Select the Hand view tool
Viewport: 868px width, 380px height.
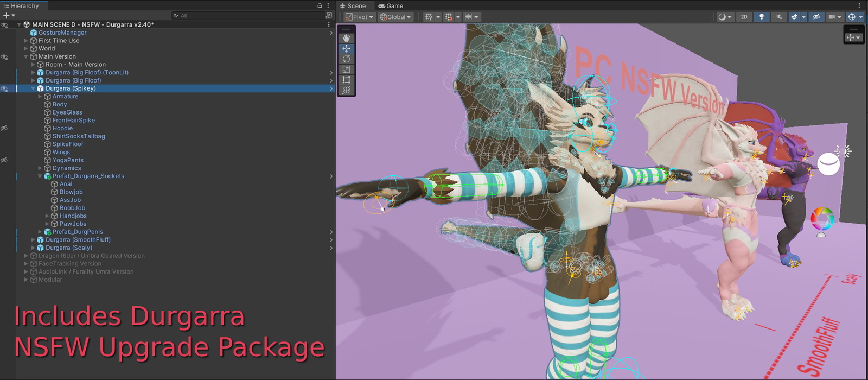[x=346, y=38]
